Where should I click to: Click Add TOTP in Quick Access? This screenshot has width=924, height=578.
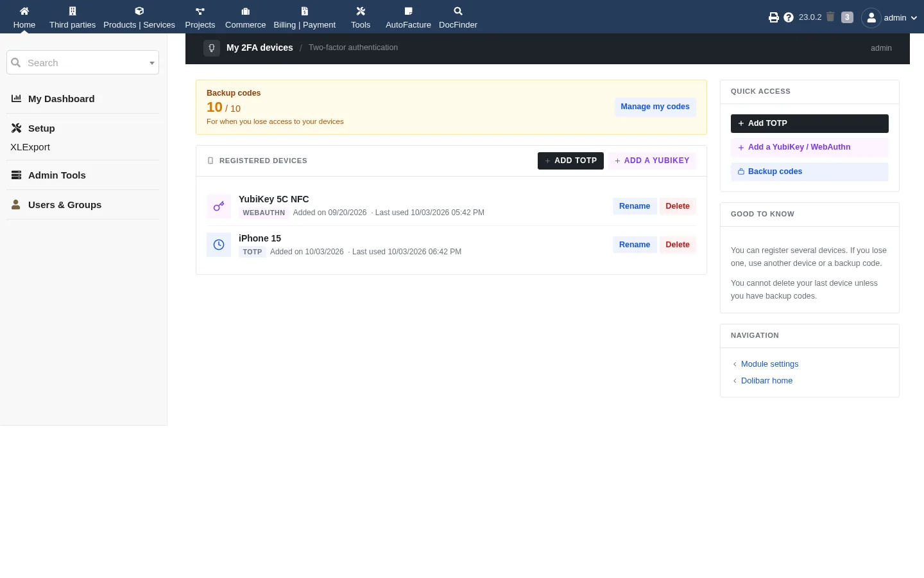click(810, 123)
